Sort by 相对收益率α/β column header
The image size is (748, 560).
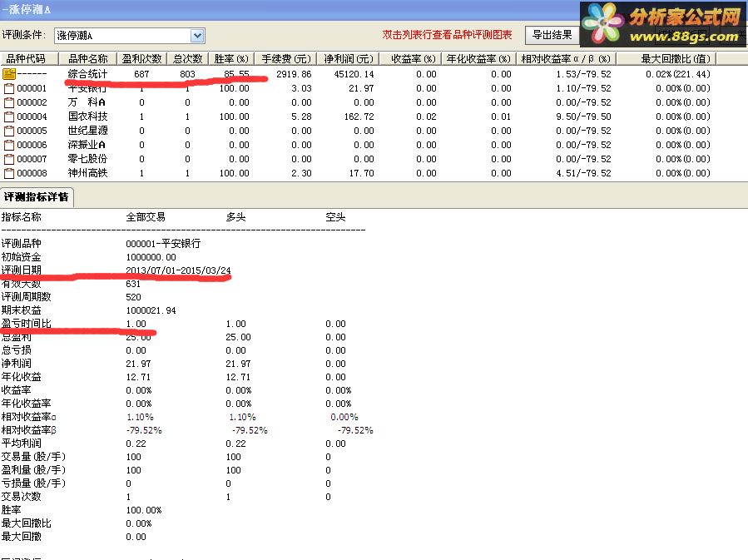pos(566,59)
